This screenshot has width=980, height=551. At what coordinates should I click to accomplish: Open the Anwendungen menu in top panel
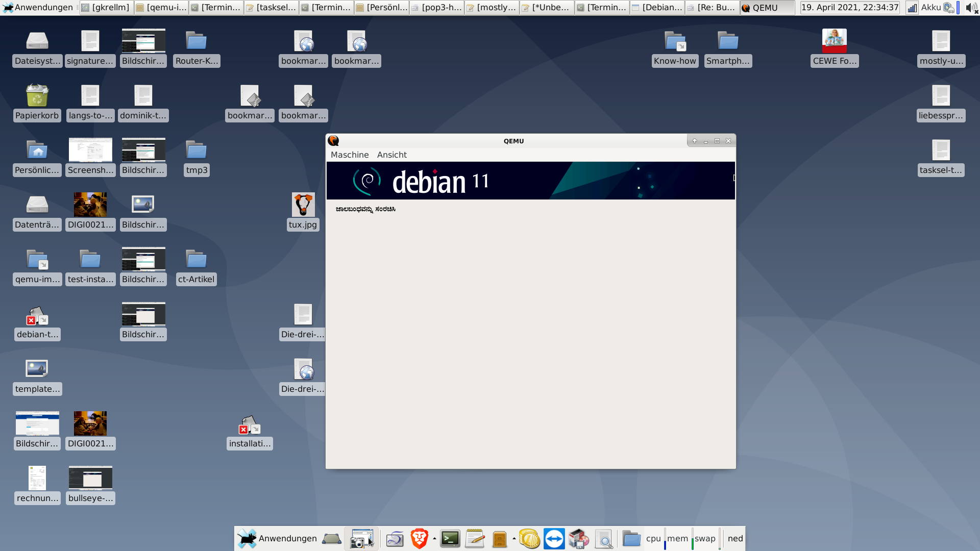coord(38,7)
